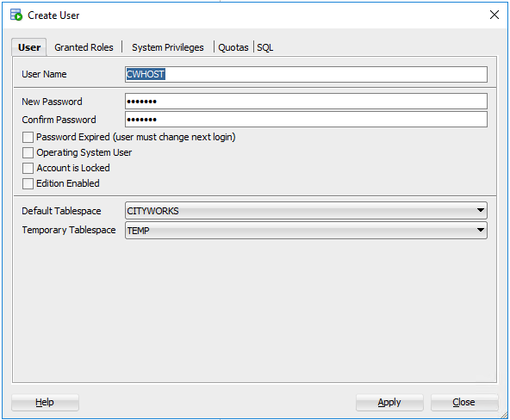This screenshot has width=510, height=420.
Task: Select the User tab
Action: (x=29, y=47)
